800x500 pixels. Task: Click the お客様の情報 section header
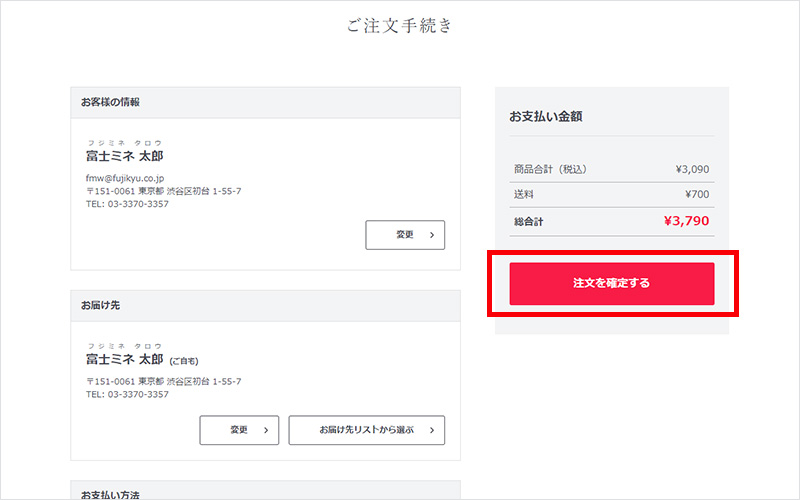111,102
